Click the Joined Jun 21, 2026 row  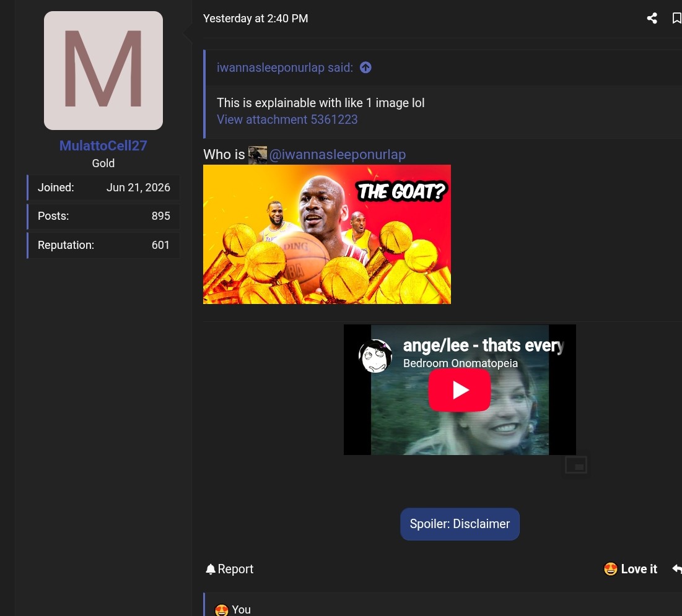[x=103, y=188]
